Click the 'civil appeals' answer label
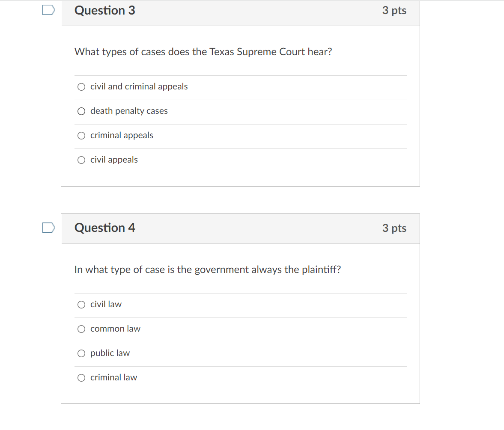This screenshot has width=504, height=430. tap(114, 160)
